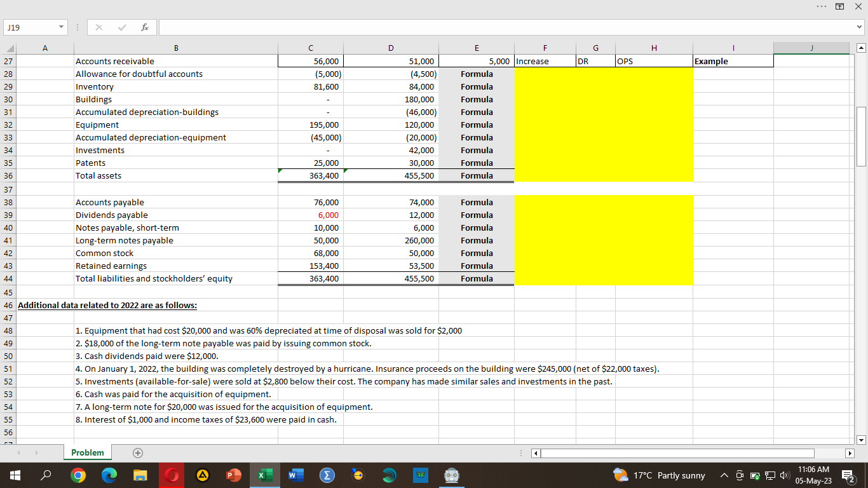The height and width of the screenshot is (488, 868).
Task: Select 'Additional data related to 2022' heading
Action: (107, 305)
